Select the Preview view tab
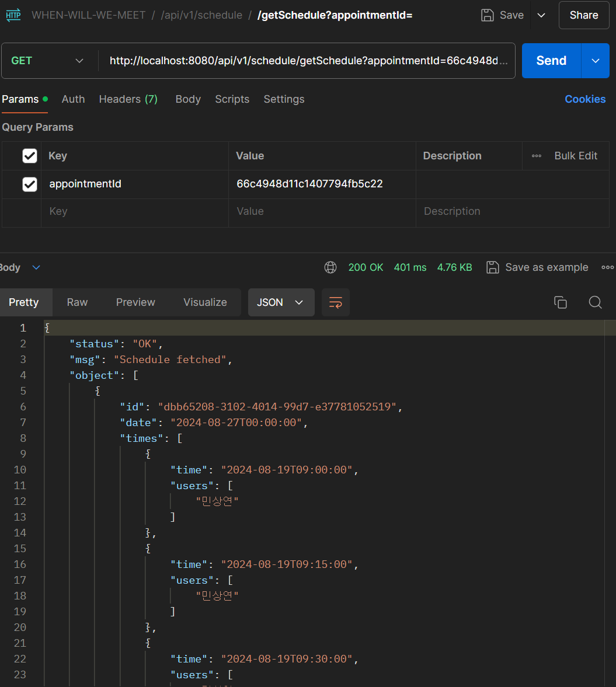This screenshot has height=687, width=616. tap(135, 302)
